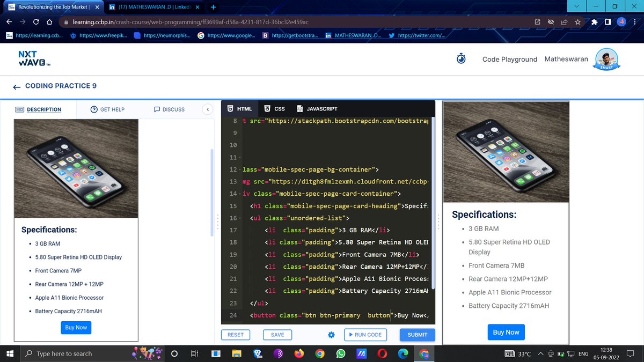The width and height of the screenshot is (644, 362).
Task: Open the Chrome profile avatar
Action: (621, 23)
